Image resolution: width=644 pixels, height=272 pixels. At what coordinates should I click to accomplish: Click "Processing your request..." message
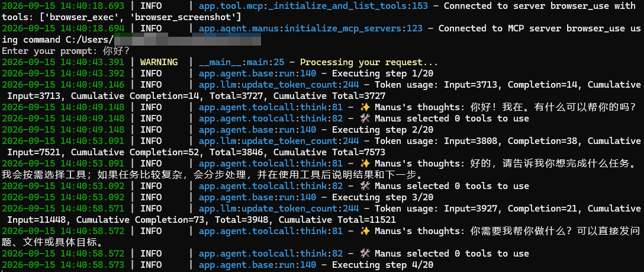click(x=369, y=62)
